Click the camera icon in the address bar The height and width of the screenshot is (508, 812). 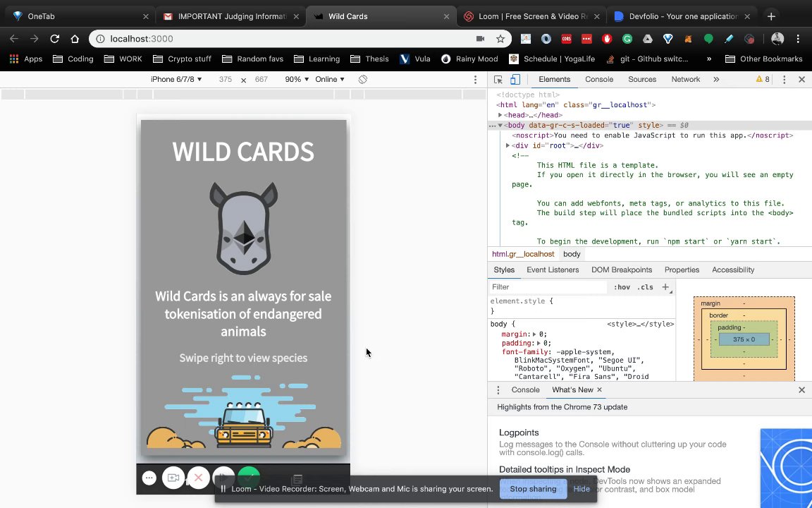(x=480, y=39)
